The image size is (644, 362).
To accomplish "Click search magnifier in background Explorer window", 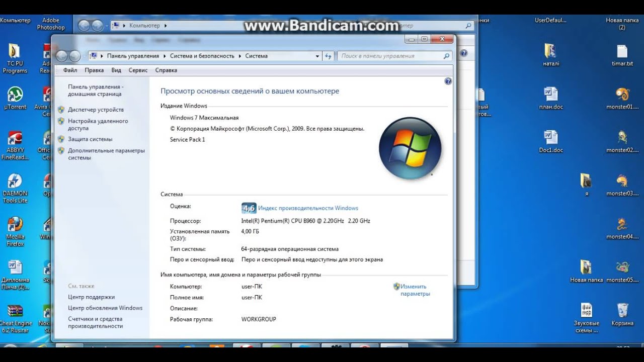I will tap(468, 26).
